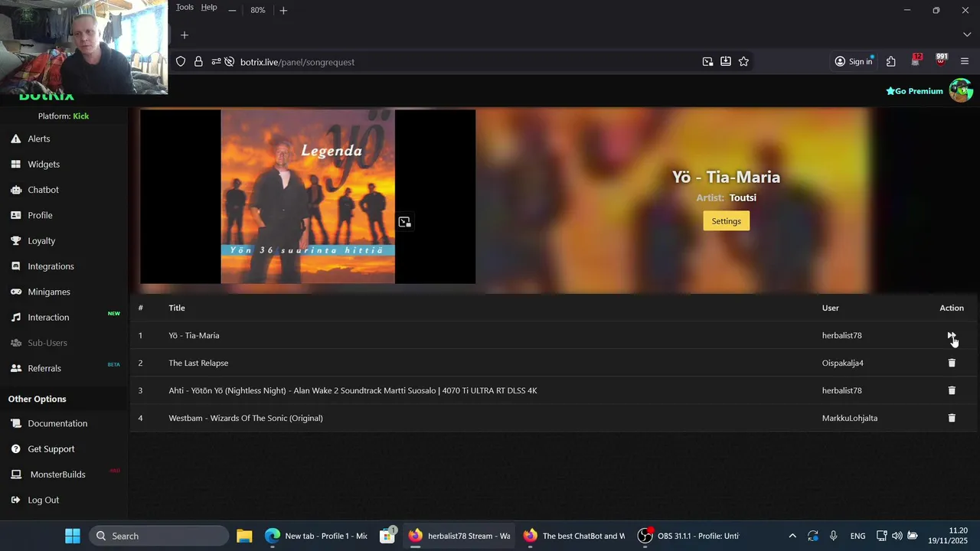The image size is (980, 551).
Task: Open the Windows Start menu
Action: 73,536
